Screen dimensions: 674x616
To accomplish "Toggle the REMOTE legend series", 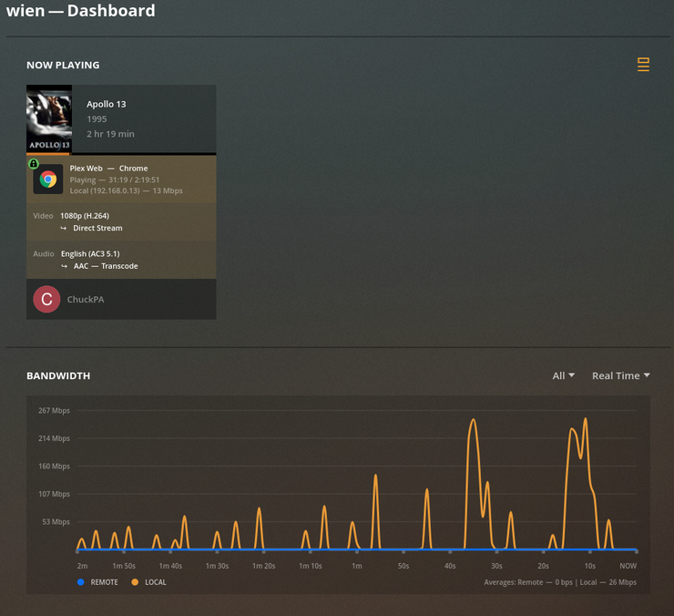I will click(97, 582).
